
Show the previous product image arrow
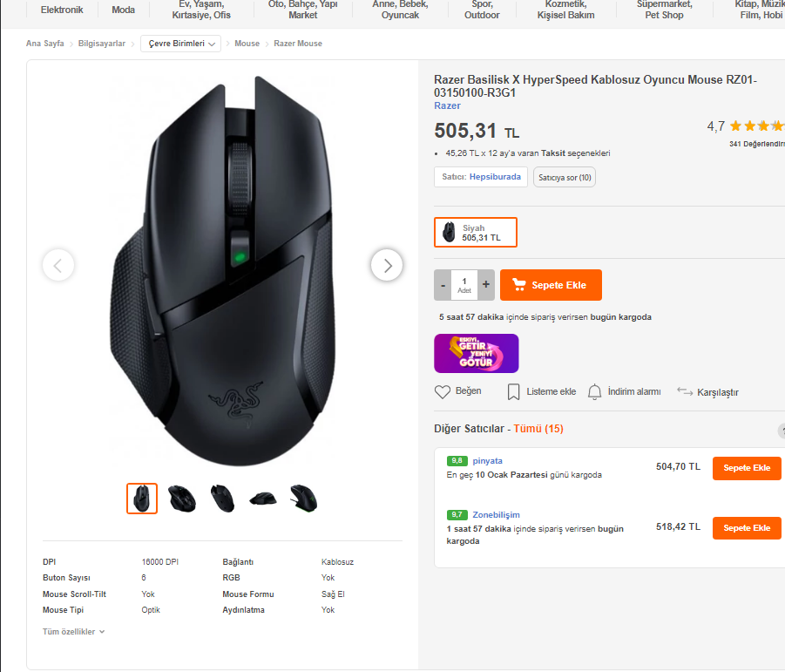click(x=58, y=265)
